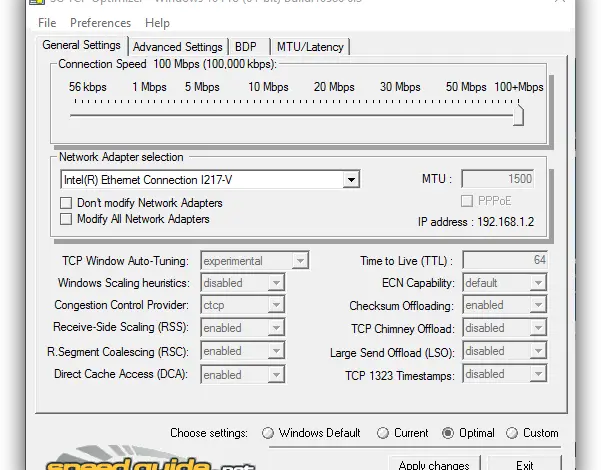Expand the Network Adapter selection dropdown
Screen dimensions: 601x470
tap(351, 179)
